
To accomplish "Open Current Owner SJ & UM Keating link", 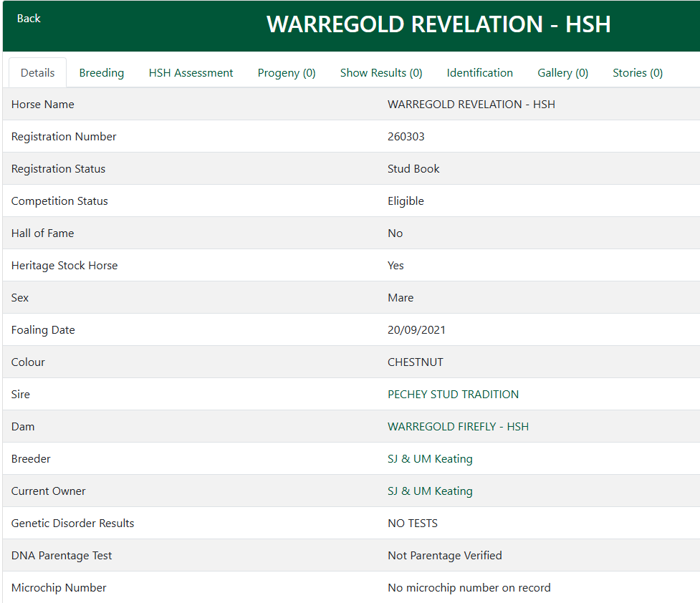I will pyautogui.click(x=430, y=491).
